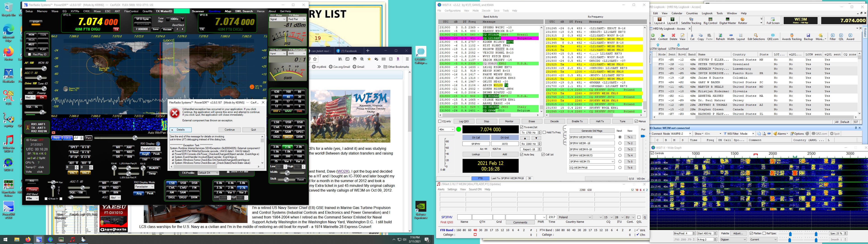The width and height of the screenshot is (868, 244).
Task: Open File Explorer from the taskbar
Action: coord(17,240)
